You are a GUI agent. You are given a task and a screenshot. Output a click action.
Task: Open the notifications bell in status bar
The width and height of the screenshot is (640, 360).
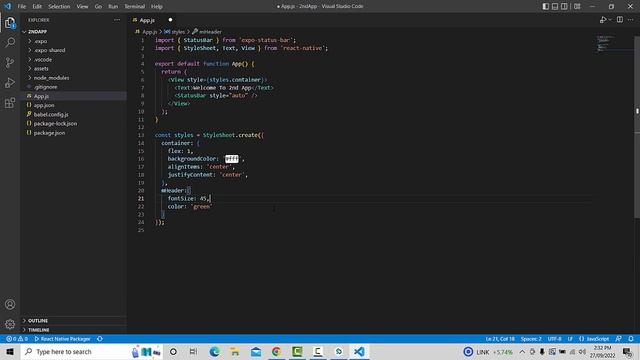(x=631, y=339)
